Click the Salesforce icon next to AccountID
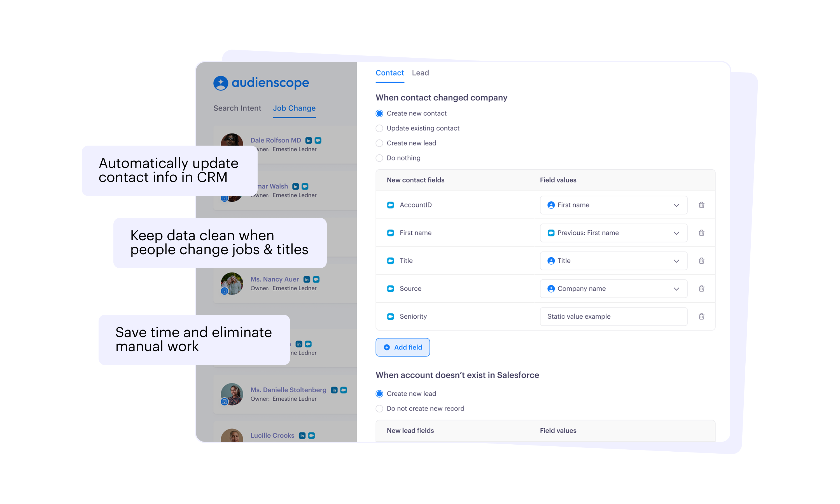 (x=391, y=205)
